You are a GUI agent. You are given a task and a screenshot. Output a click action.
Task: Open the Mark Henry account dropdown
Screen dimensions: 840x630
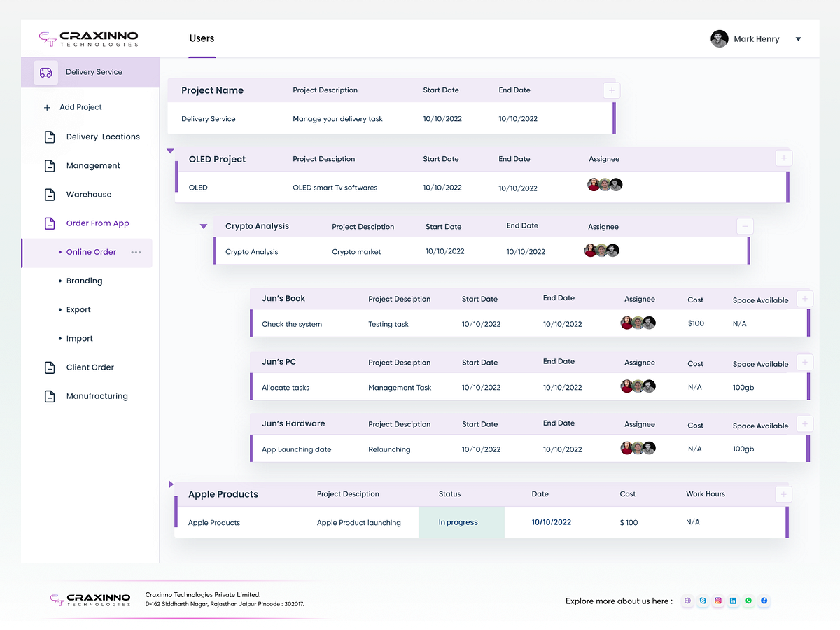pos(798,39)
